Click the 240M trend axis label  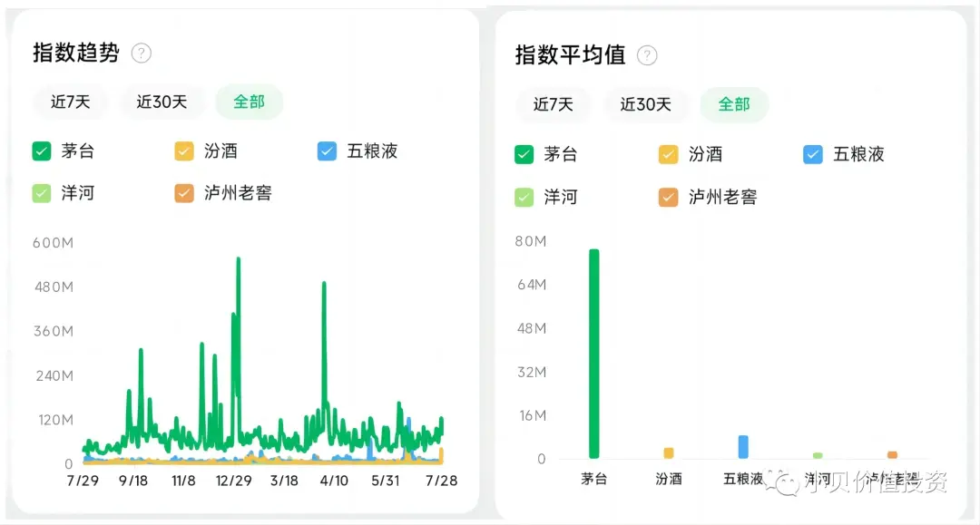coord(54,375)
